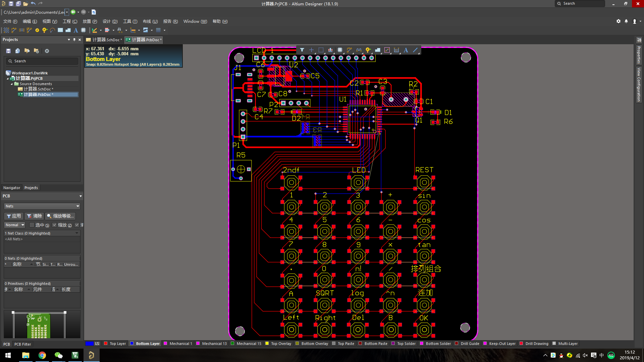Toggle Top Layer visibility swatch

tap(106, 344)
